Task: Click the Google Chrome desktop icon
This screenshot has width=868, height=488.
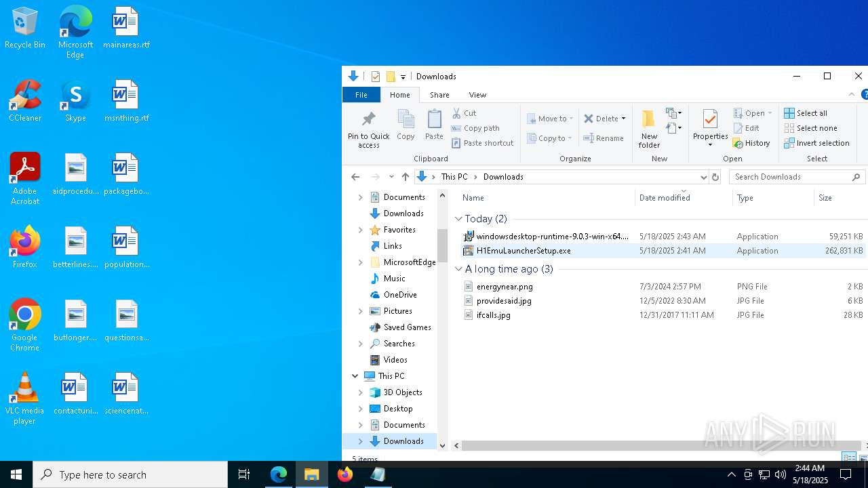Action: (24, 325)
